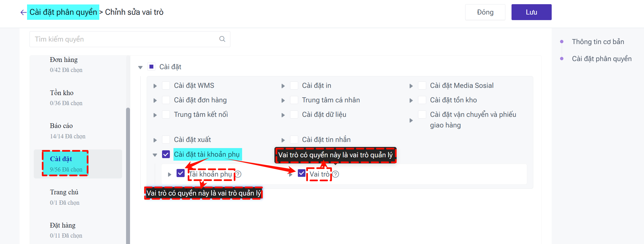Click the Đóng button

pos(485,12)
